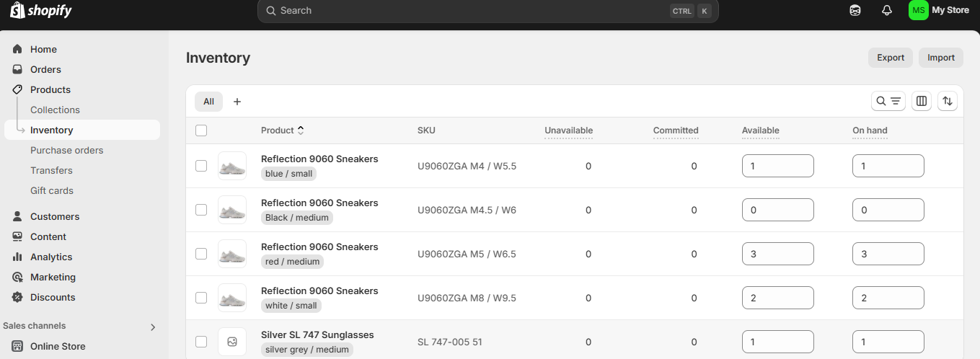
Task: Click the Export button
Action: click(x=890, y=58)
